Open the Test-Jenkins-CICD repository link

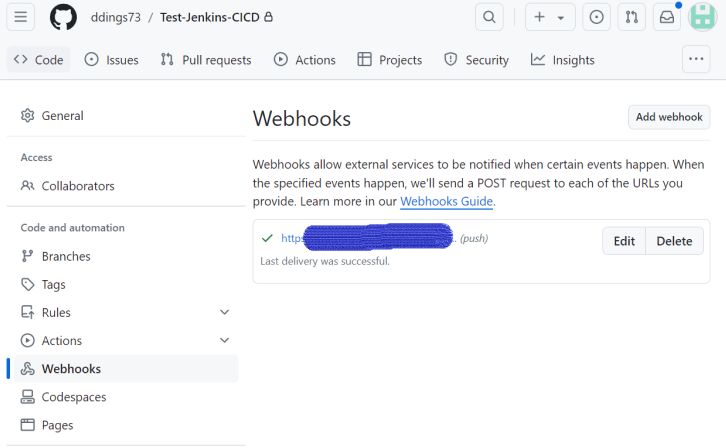click(209, 18)
